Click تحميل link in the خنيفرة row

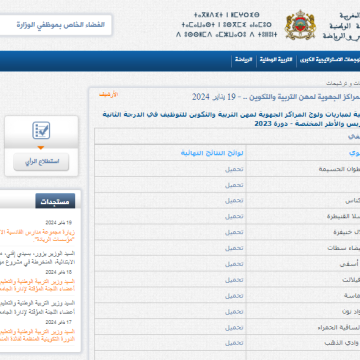[x=234, y=232]
